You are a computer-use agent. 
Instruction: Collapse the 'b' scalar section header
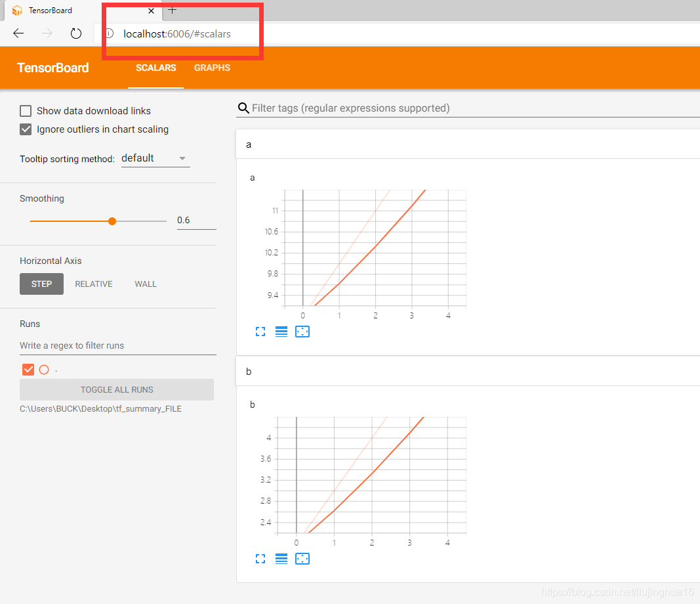468,371
